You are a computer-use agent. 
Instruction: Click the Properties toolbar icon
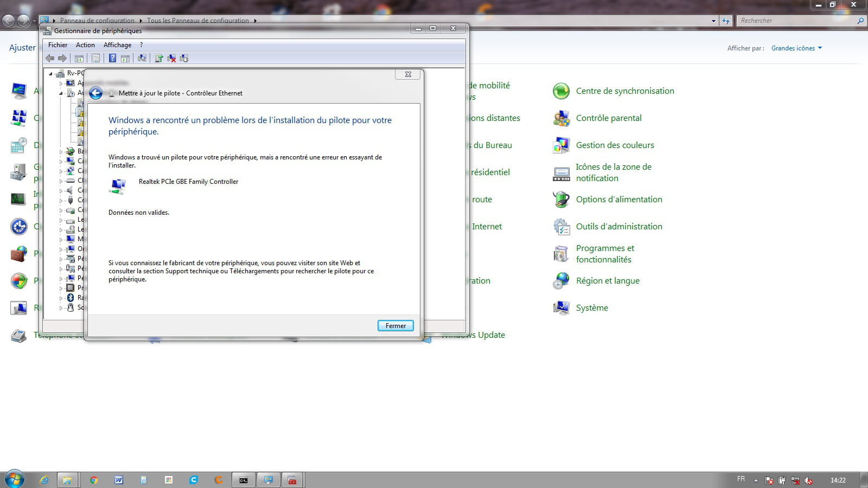click(x=95, y=59)
